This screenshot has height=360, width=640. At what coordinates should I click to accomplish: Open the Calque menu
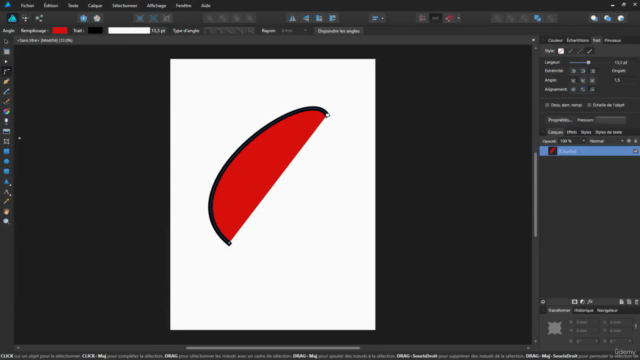click(x=95, y=6)
